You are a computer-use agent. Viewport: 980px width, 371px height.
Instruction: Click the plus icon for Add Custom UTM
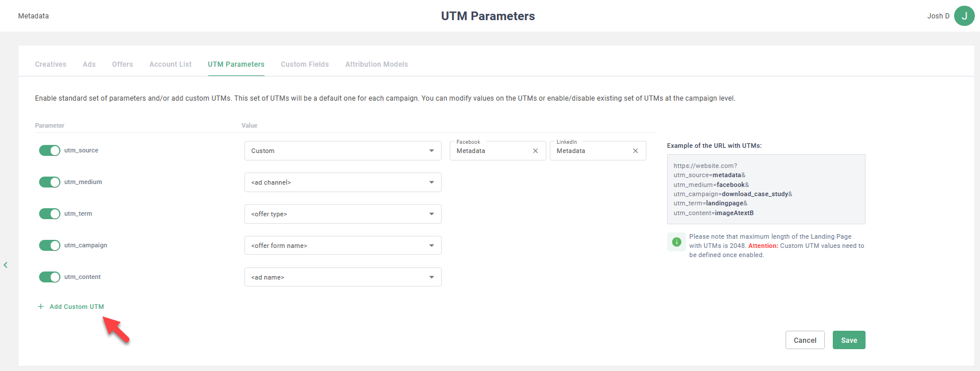(41, 307)
